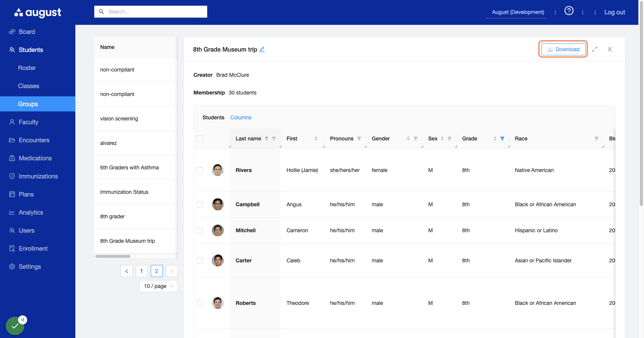Click the August logo
The image size is (644, 338).
[38, 12]
